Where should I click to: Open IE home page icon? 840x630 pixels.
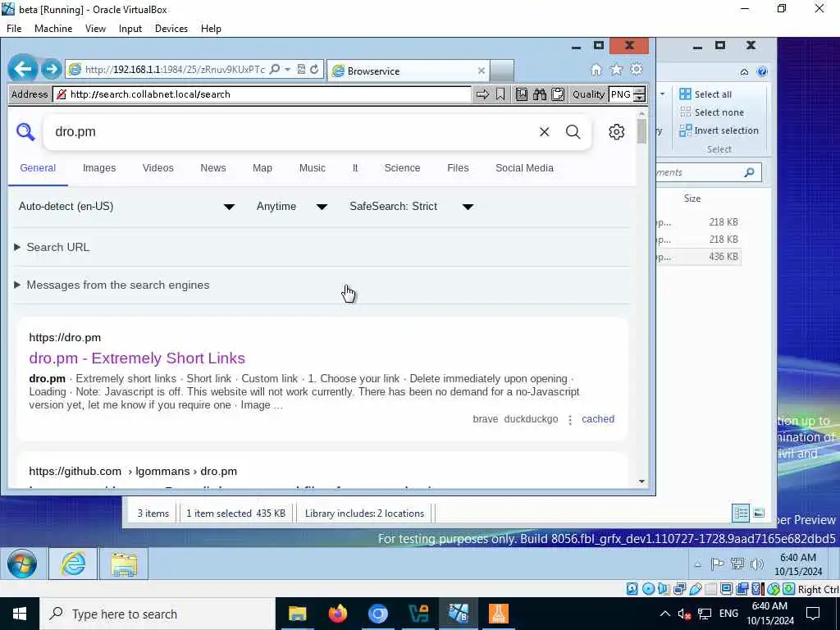tap(596, 70)
